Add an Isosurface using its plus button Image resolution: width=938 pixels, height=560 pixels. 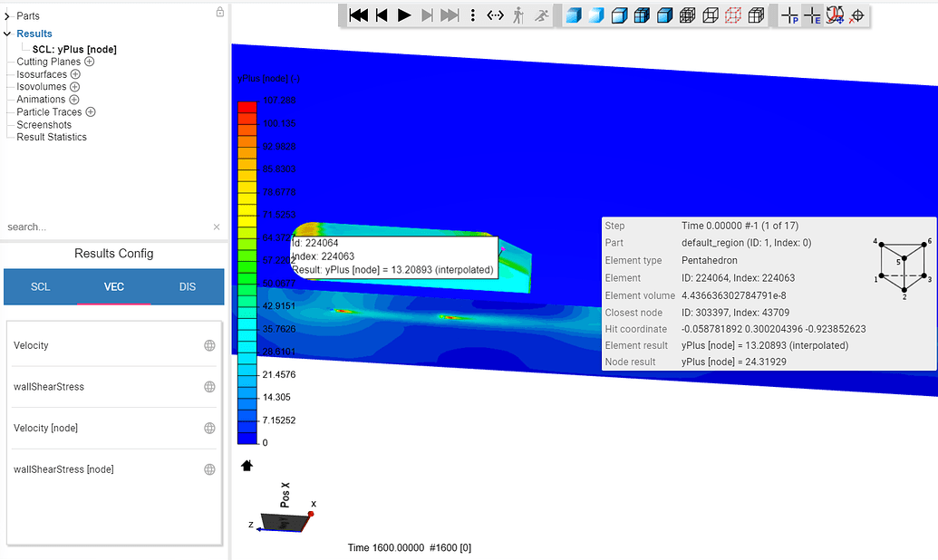point(77,73)
